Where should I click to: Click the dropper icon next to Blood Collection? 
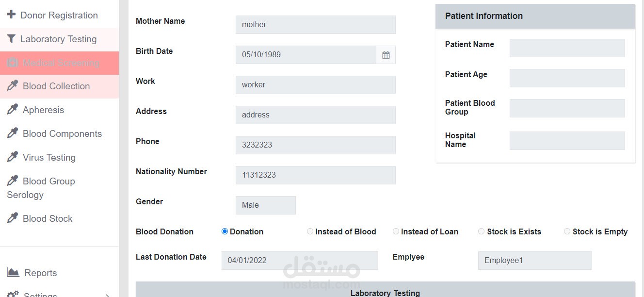[12, 86]
